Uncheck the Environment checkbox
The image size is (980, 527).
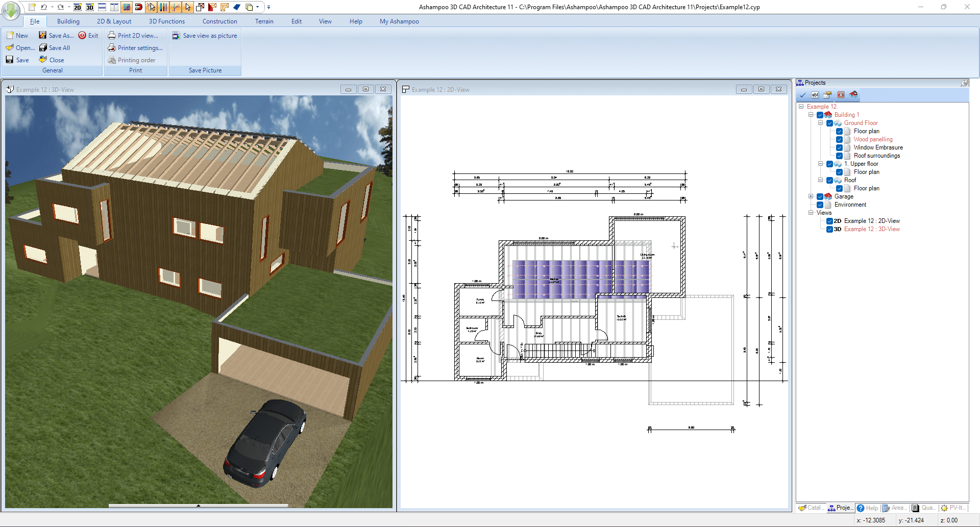click(x=820, y=205)
